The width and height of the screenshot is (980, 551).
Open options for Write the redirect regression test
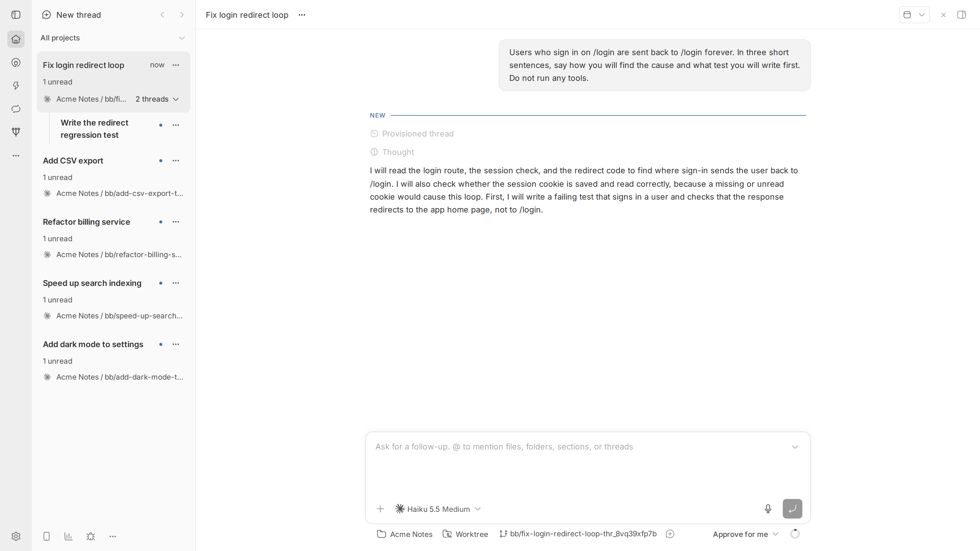176,125
